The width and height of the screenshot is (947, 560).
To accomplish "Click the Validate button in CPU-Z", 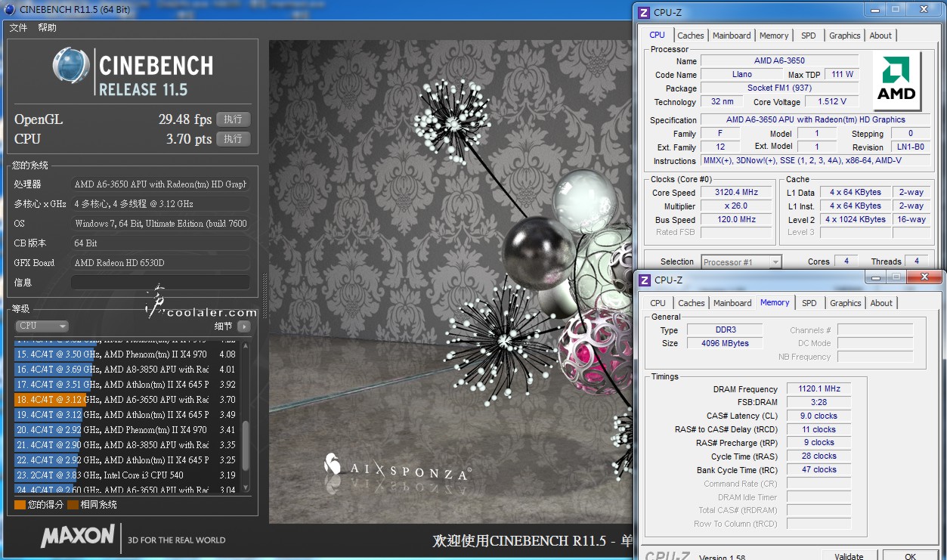I will [849, 556].
